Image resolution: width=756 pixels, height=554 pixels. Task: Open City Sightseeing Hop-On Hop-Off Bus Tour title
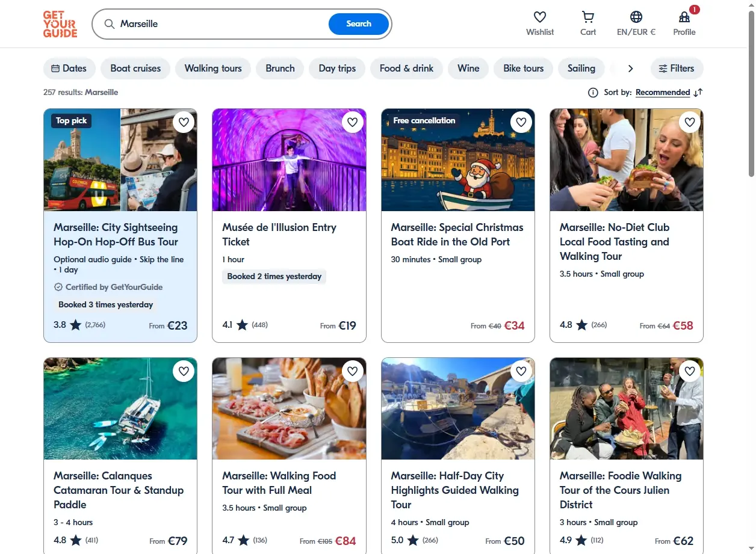[116, 235]
